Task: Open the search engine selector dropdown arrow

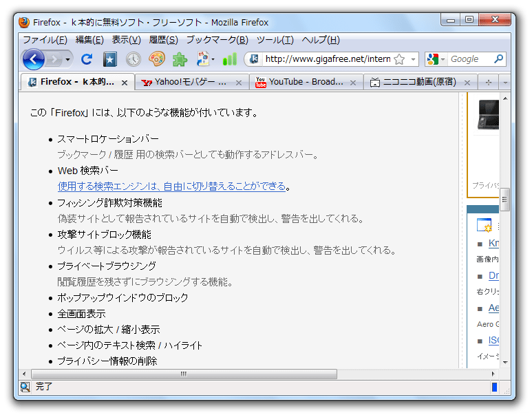Action: [x=443, y=60]
